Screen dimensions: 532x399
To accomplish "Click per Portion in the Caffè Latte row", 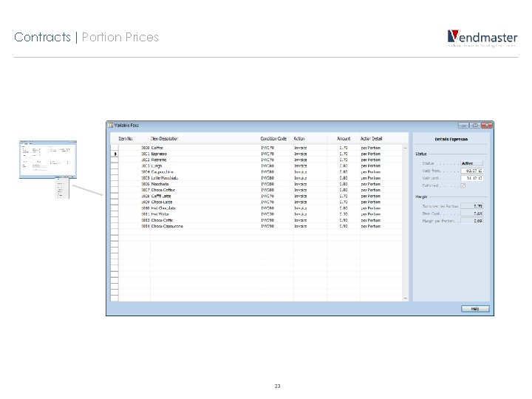I will click(370, 196).
